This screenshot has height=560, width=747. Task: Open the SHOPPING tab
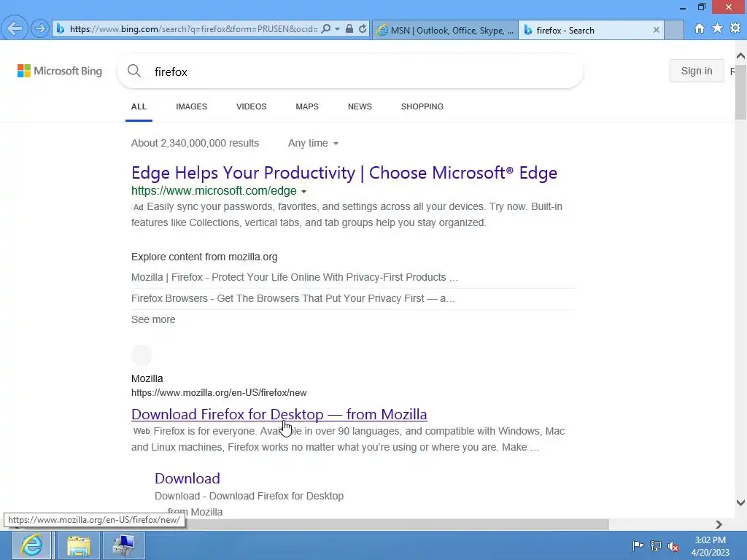click(x=422, y=106)
